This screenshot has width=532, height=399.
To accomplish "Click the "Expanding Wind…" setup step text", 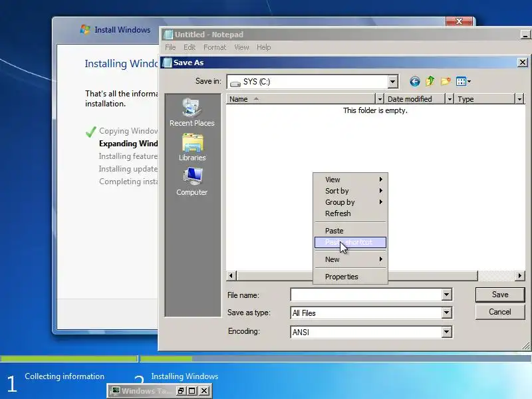I will [x=128, y=144].
